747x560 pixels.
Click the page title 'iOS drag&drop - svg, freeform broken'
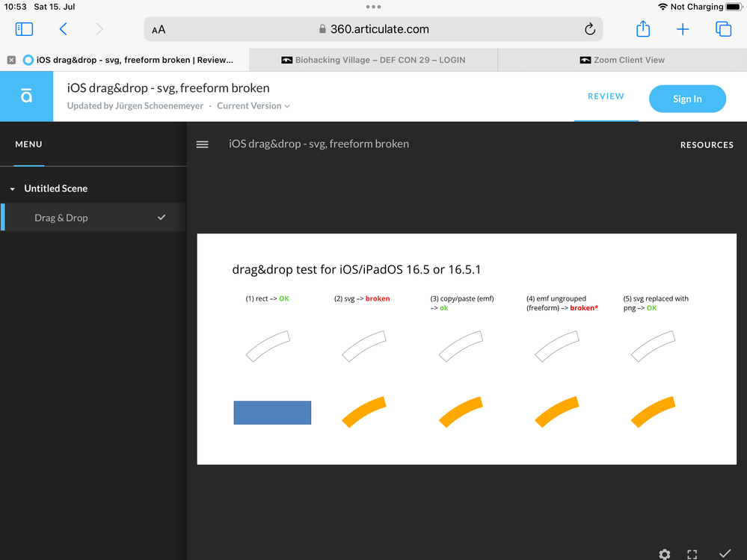point(168,88)
